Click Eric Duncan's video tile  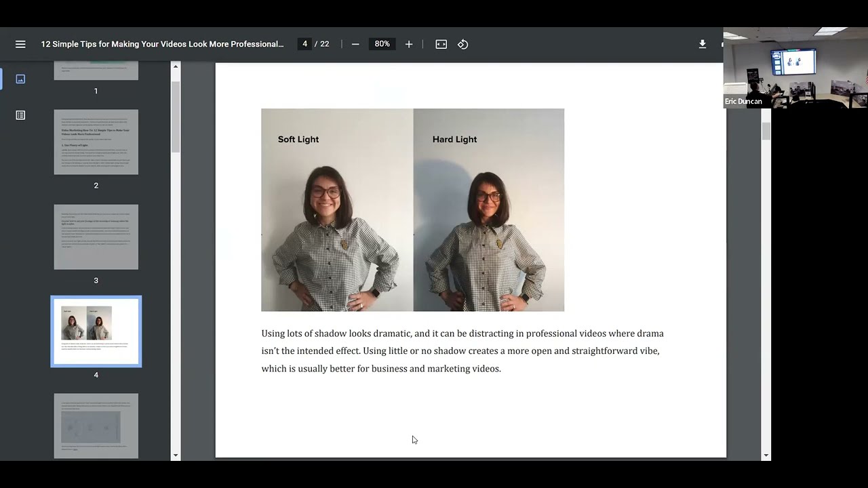pyautogui.click(x=795, y=68)
